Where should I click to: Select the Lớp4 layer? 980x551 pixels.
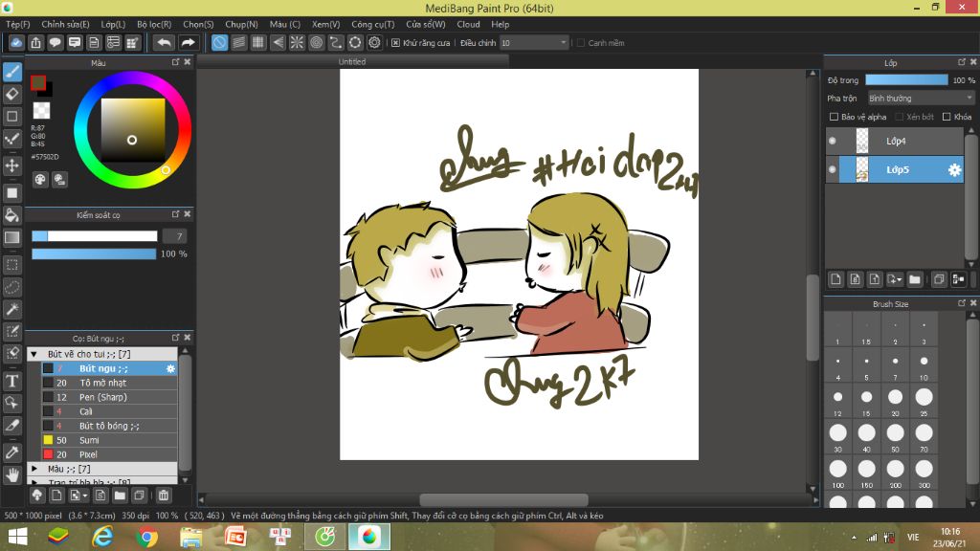coord(895,142)
